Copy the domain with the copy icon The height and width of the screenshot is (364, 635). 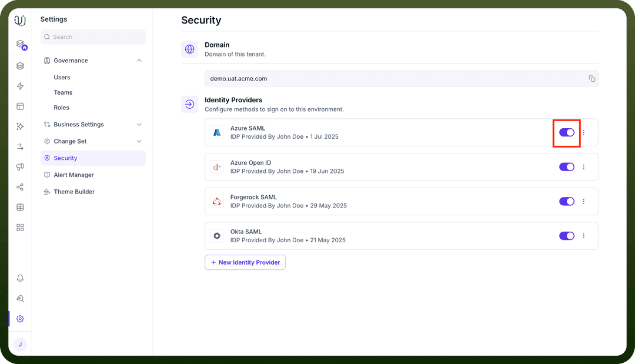(591, 79)
